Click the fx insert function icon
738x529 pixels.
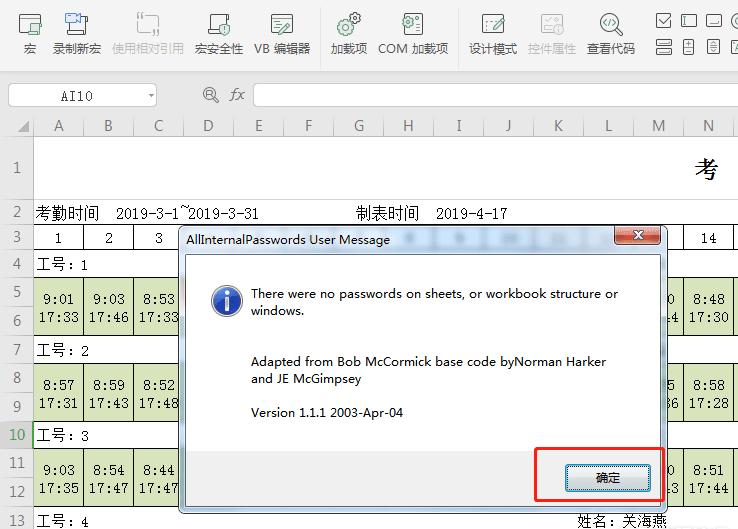point(237,95)
